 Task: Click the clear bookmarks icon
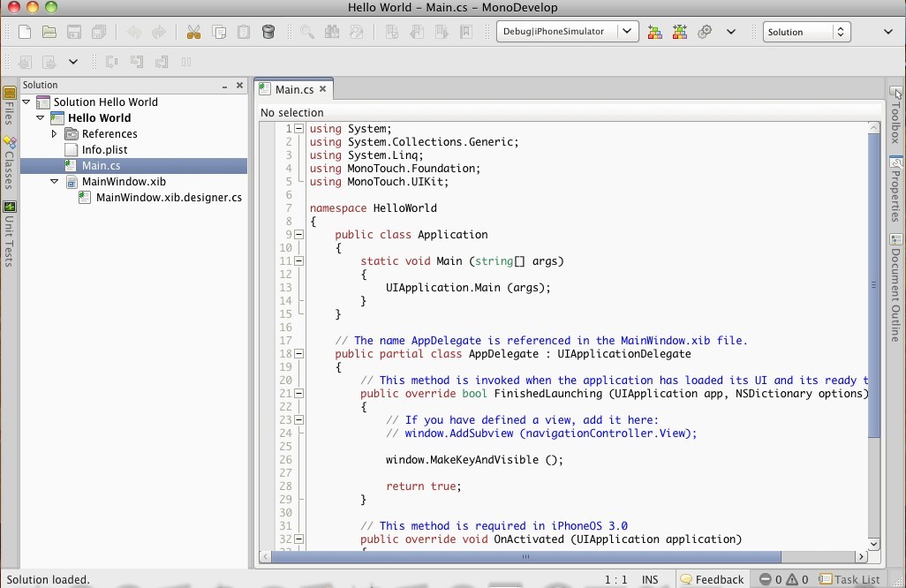(466, 32)
